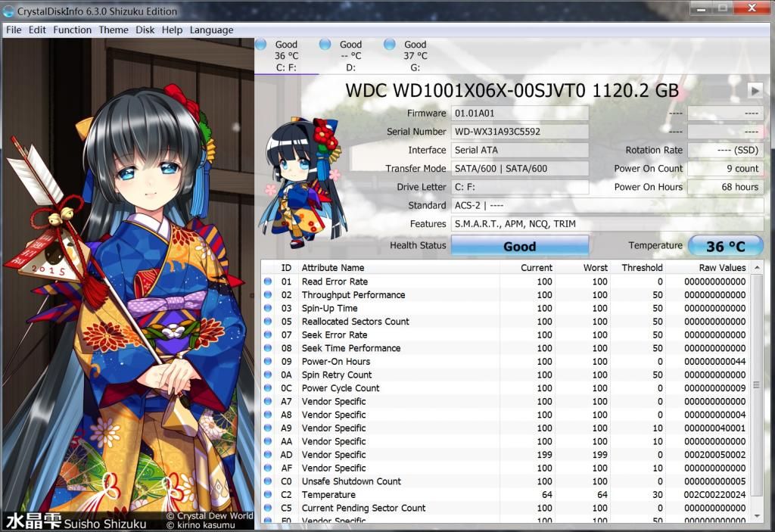775x532 pixels.
Task: Click raw value 002C00220024
Action: (714, 494)
